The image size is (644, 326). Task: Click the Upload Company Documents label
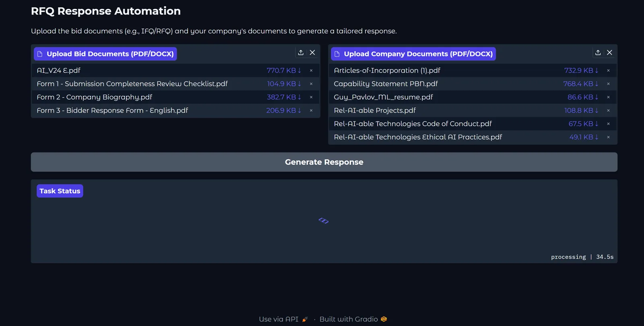tap(413, 54)
